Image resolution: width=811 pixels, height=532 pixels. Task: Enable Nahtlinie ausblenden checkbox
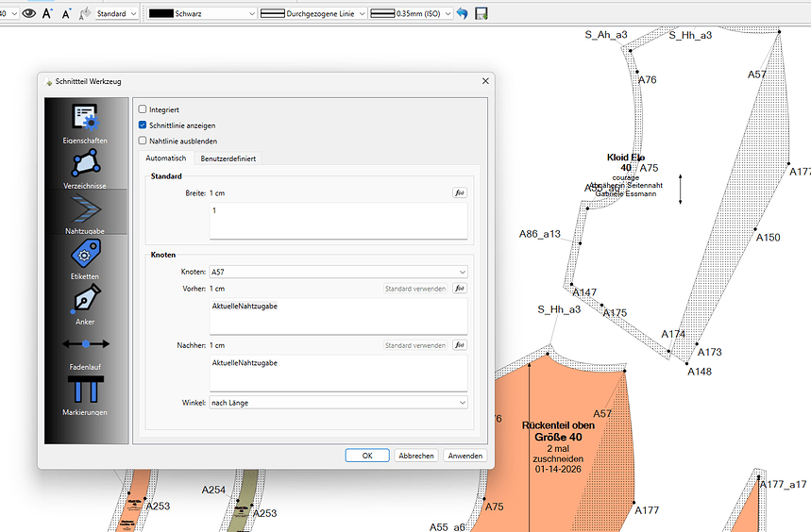(143, 141)
